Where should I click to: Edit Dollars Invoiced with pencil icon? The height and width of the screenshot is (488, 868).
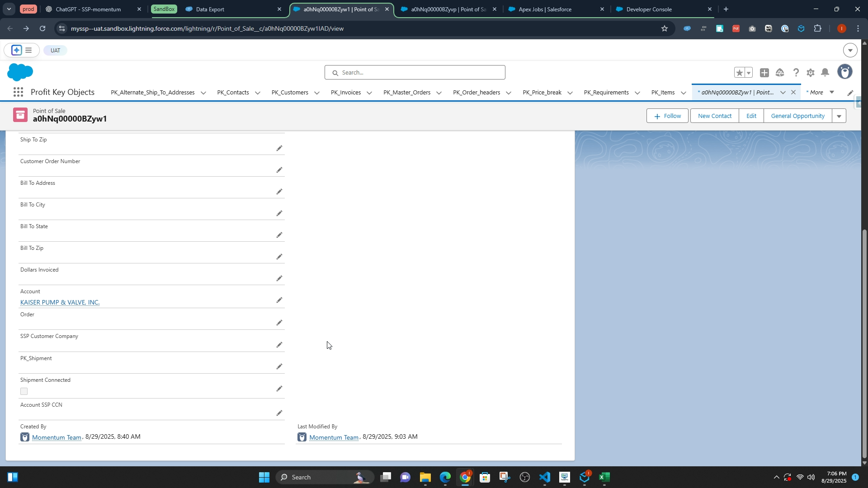[279, 279]
